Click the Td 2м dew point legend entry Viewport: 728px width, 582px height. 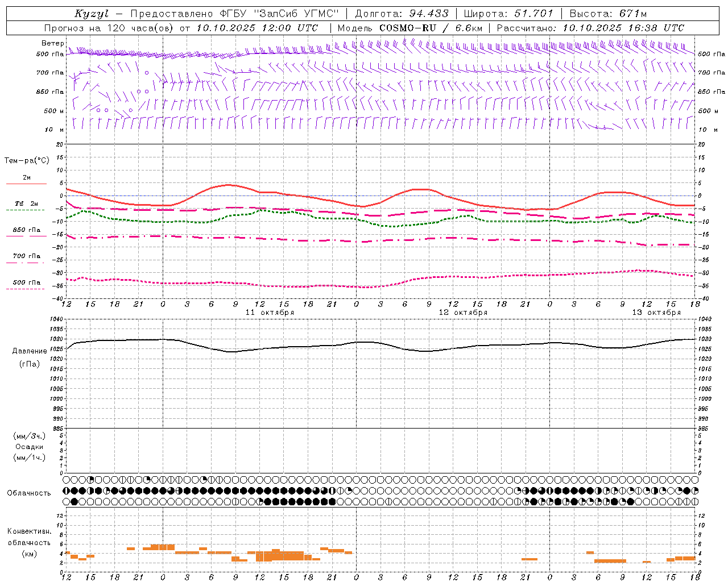pyautogui.click(x=27, y=203)
